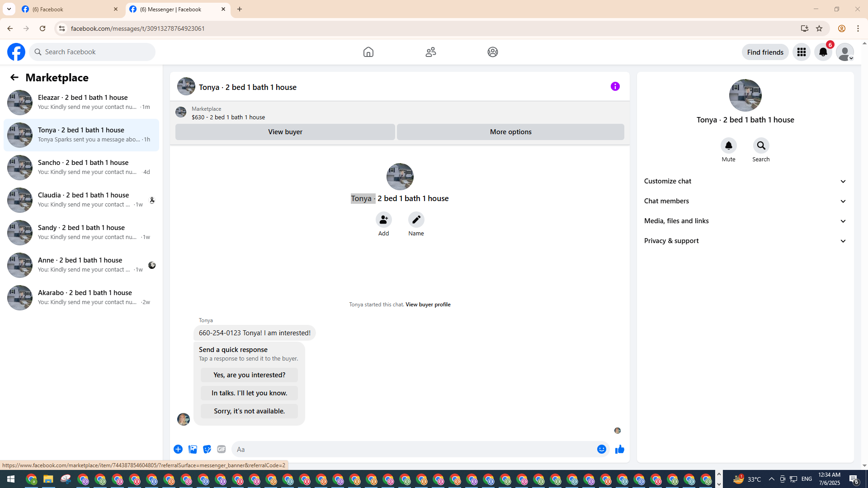The height and width of the screenshot is (488, 868).
Task: Click the Add people icon
Action: coord(383,220)
